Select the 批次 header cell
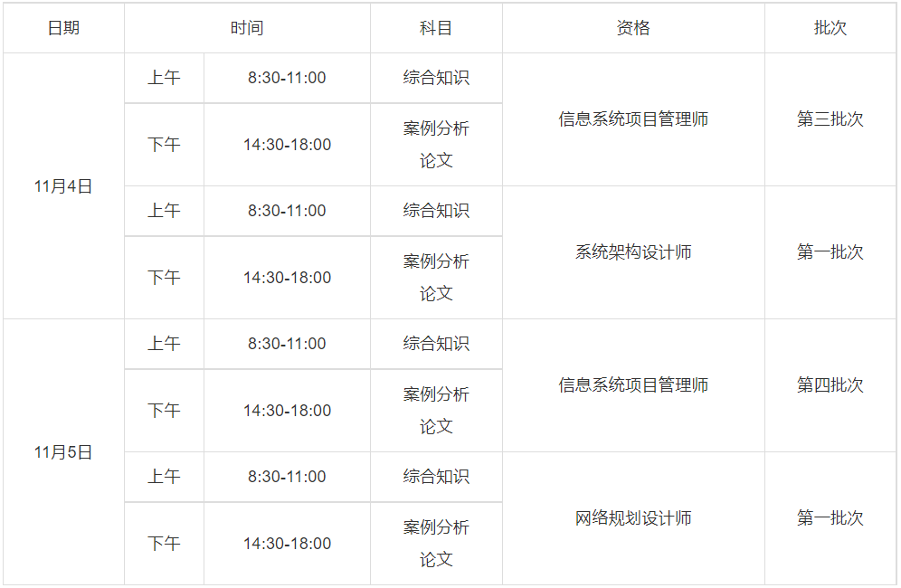 pos(830,28)
